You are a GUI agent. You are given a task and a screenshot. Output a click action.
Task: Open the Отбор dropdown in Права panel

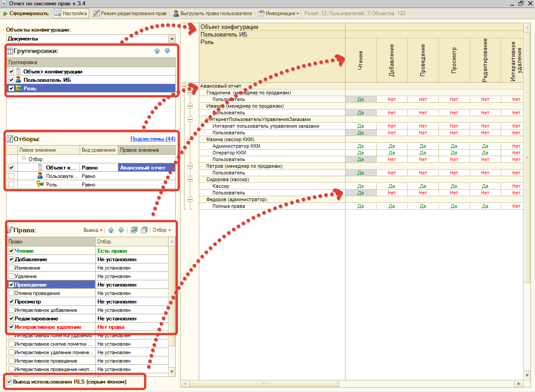[161, 230]
